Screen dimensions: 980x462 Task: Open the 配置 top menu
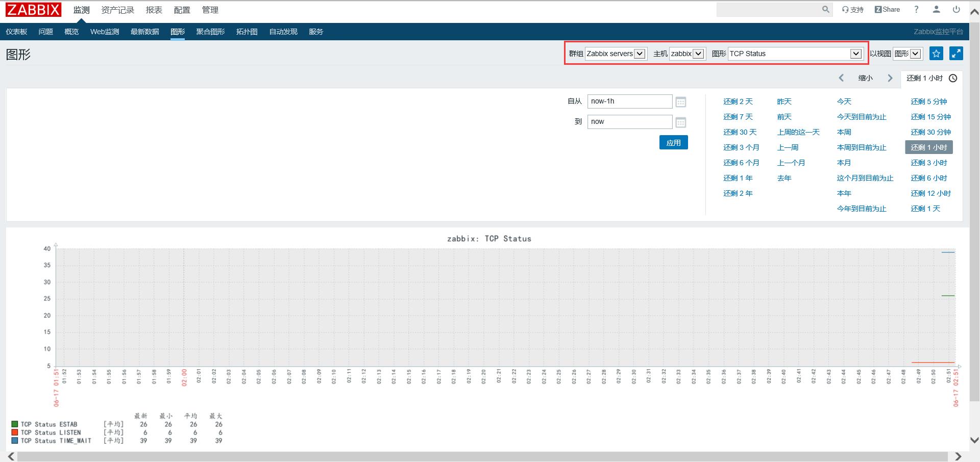(182, 10)
